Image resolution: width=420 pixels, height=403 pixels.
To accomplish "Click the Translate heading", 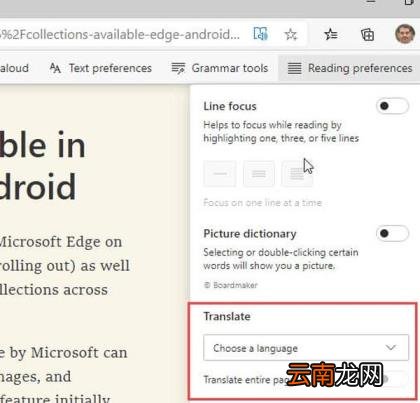I will (x=227, y=316).
